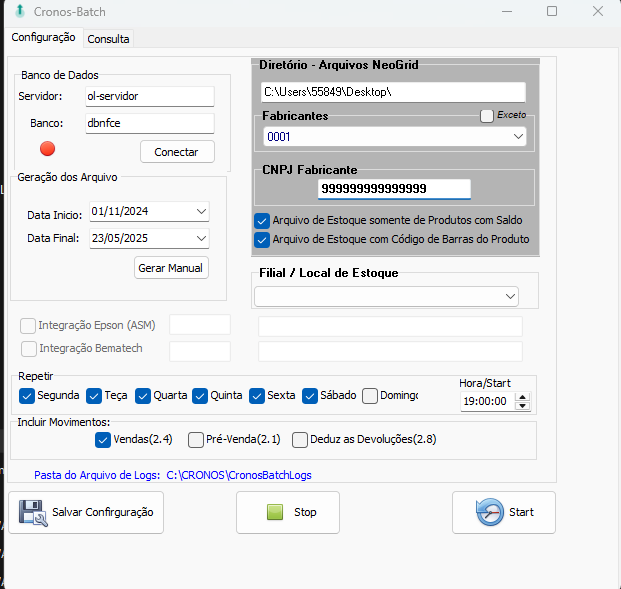
Task: Toggle the Exceto checkbox
Action: coord(487,116)
